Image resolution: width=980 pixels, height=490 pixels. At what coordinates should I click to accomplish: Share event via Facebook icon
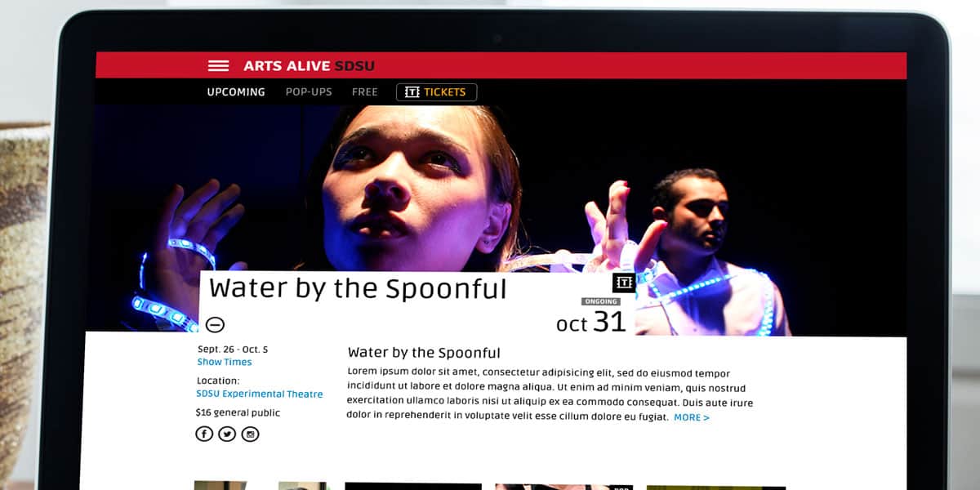point(204,434)
